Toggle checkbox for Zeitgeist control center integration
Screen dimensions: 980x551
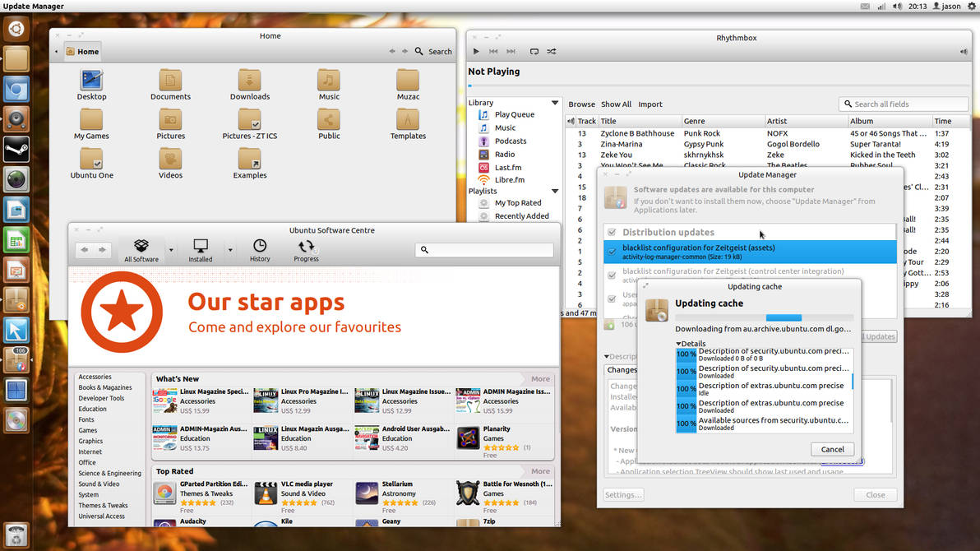pos(612,275)
